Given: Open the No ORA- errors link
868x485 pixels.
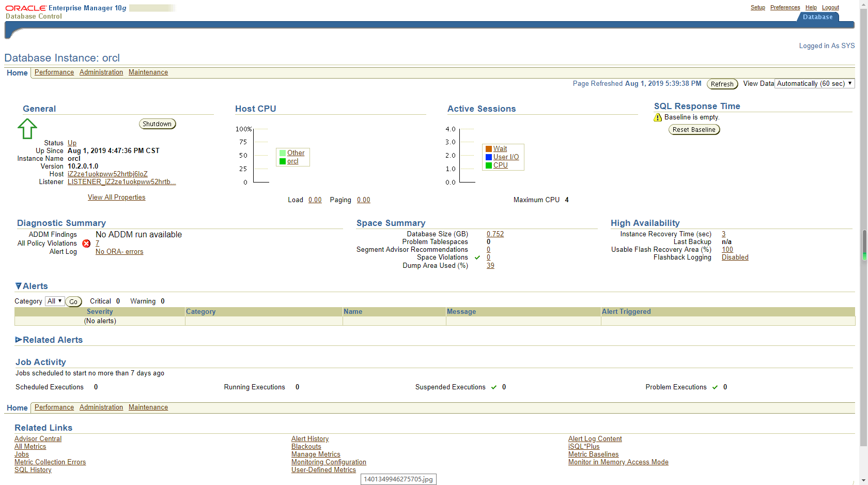Looking at the screenshot, I should [119, 252].
